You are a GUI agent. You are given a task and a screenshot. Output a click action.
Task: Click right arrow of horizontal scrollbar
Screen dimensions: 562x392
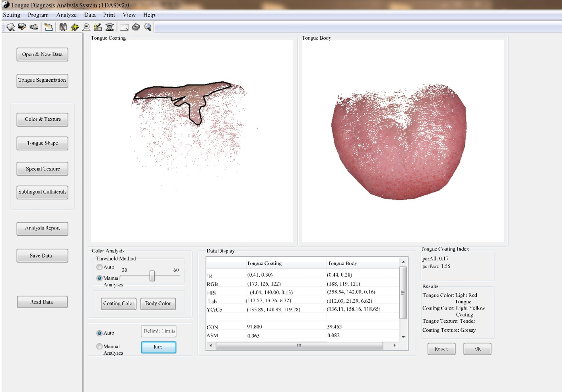click(x=394, y=346)
